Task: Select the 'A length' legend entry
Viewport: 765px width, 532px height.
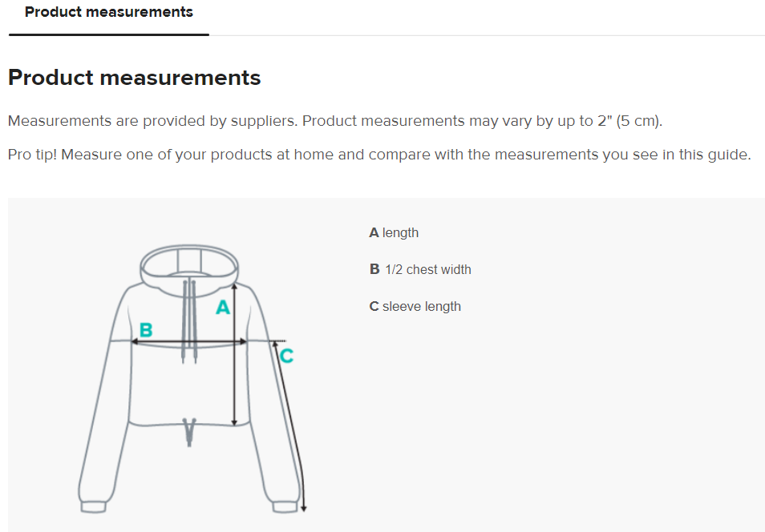Action: click(x=394, y=233)
